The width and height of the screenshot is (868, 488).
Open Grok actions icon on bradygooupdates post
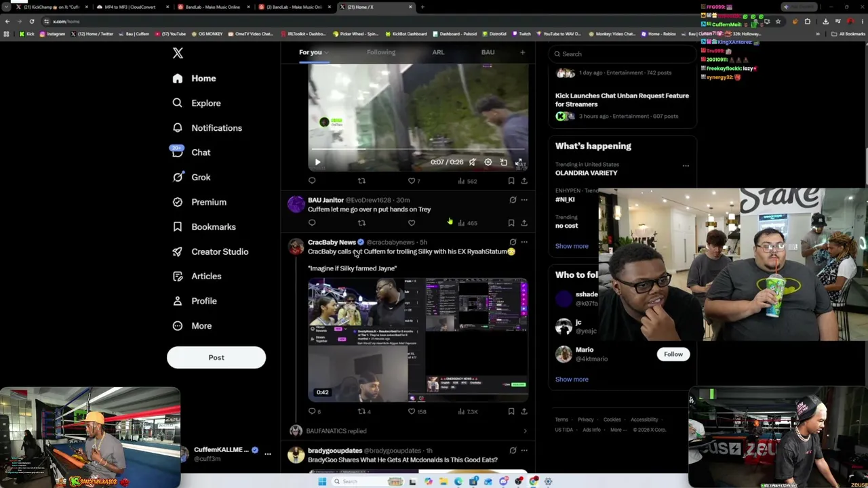513,451
